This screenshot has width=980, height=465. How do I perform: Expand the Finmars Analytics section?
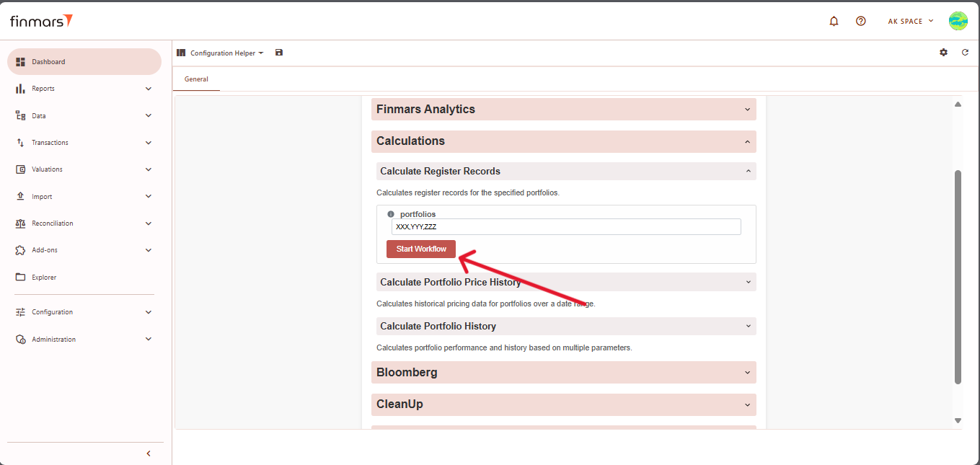[563, 110]
